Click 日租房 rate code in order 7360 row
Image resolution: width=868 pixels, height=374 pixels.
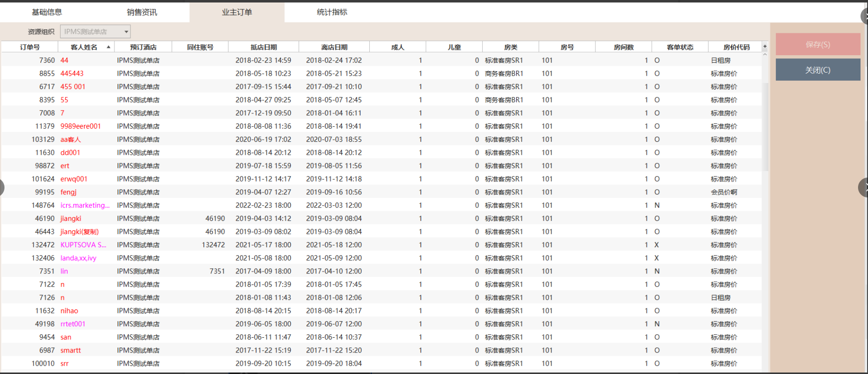pyautogui.click(x=721, y=60)
